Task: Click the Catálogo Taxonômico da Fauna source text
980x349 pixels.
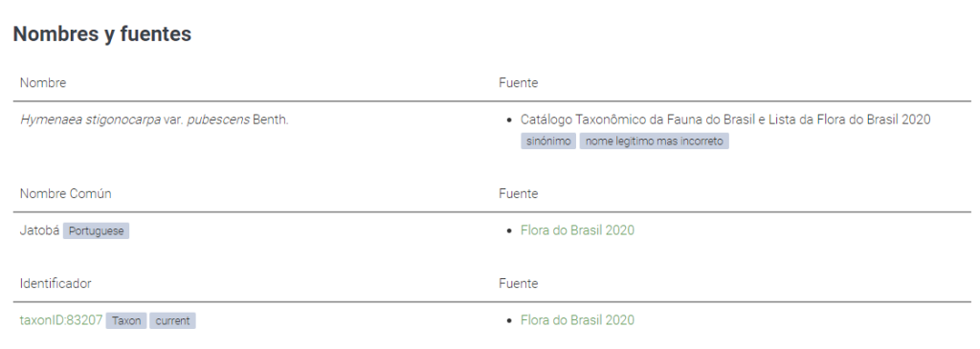Action: click(x=725, y=120)
